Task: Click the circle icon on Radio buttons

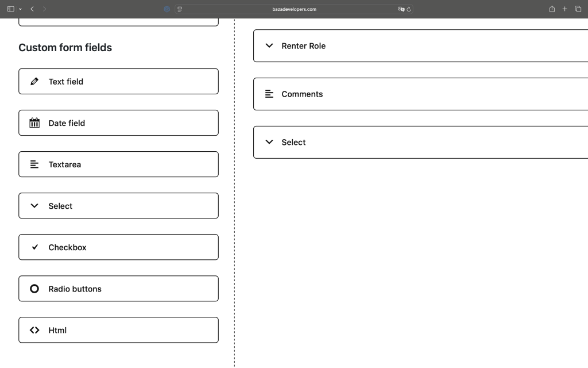Action: click(x=34, y=289)
